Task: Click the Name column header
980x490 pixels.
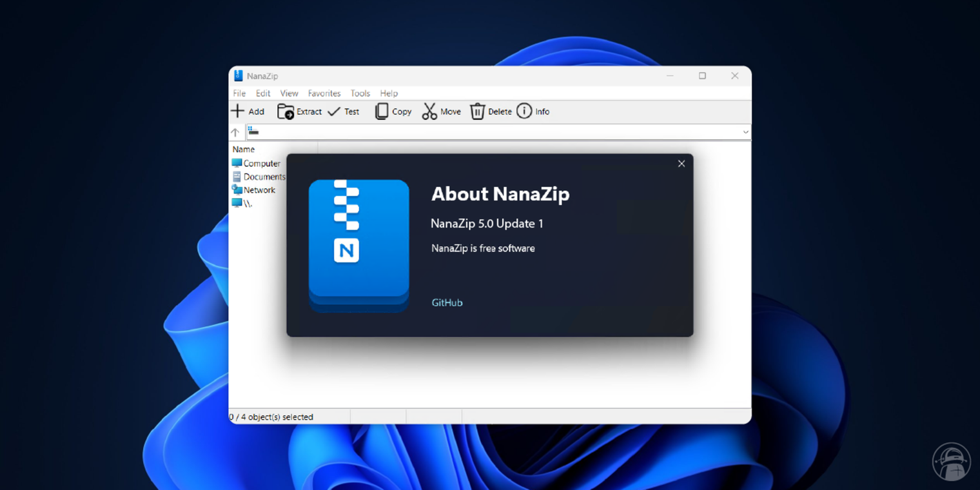Action: [x=243, y=149]
